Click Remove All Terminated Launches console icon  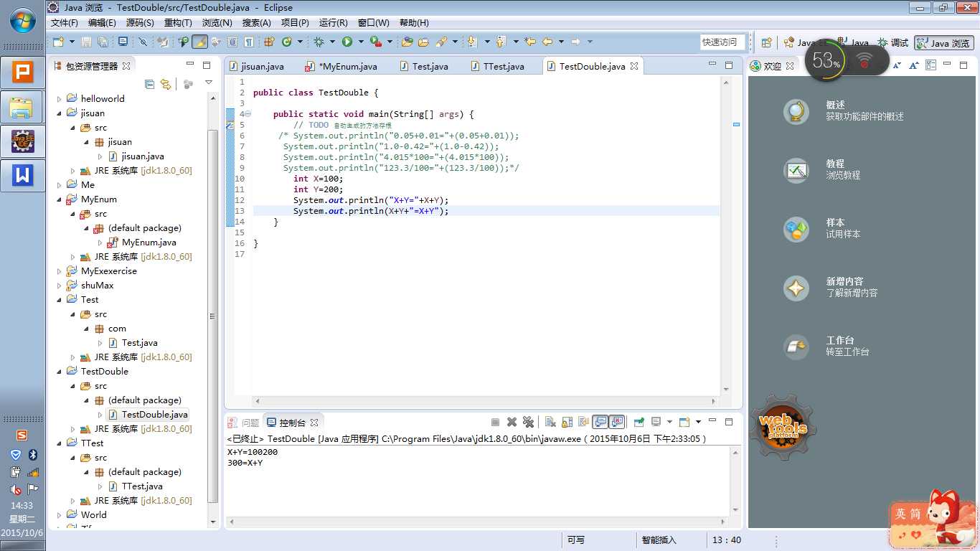[x=528, y=422]
